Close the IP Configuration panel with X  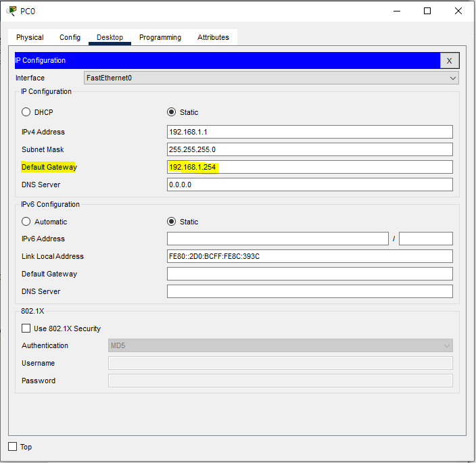point(449,61)
